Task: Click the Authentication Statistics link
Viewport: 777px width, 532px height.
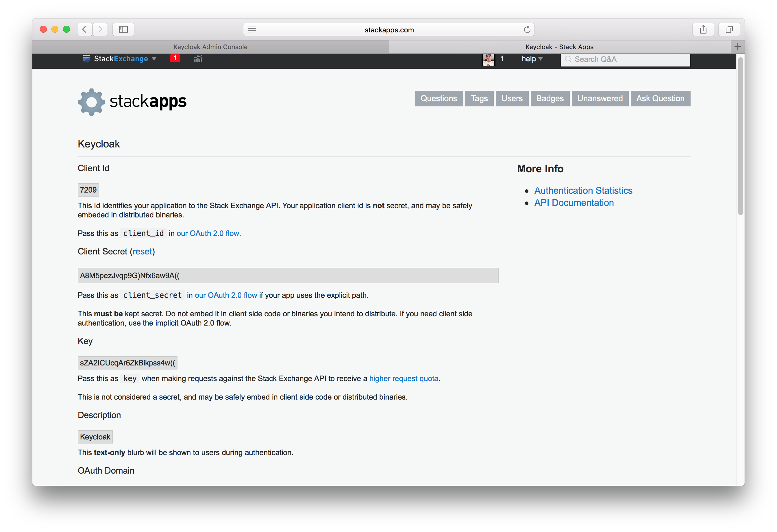Action: (583, 190)
